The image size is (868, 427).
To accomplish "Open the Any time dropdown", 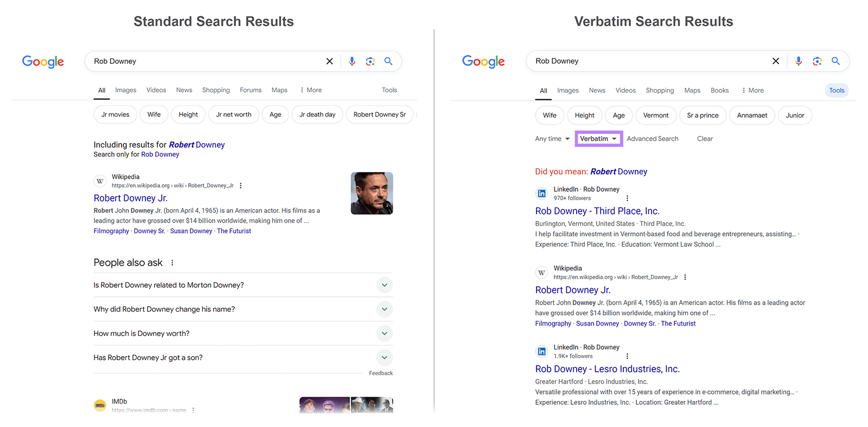I will click(551, 139).
